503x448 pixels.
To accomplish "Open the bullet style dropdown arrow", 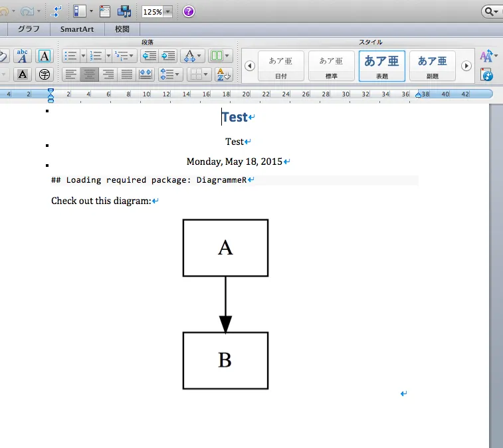I will [83, 56].
